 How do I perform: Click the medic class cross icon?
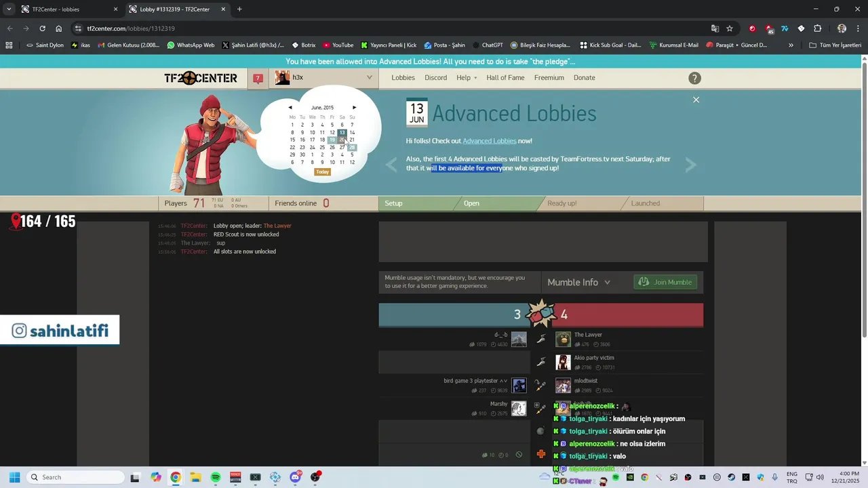pyautogui.click(x=541, y=454)
